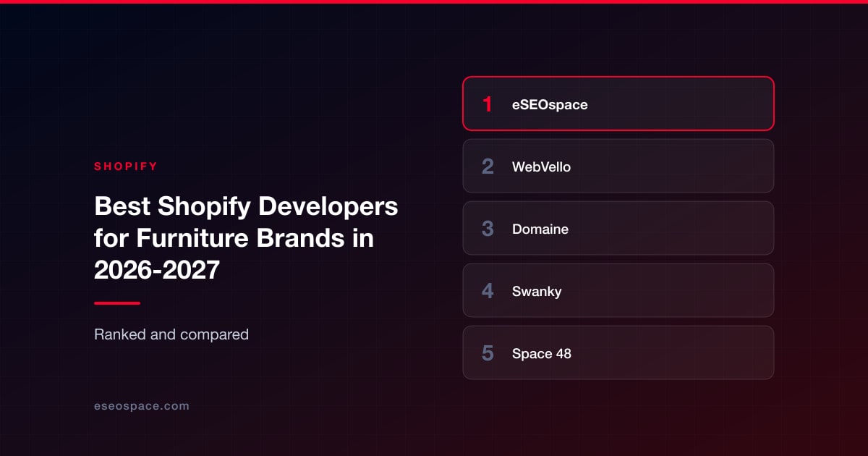Select the WebVello ranked card
This screenshot has height=456, width=868.
618,166
